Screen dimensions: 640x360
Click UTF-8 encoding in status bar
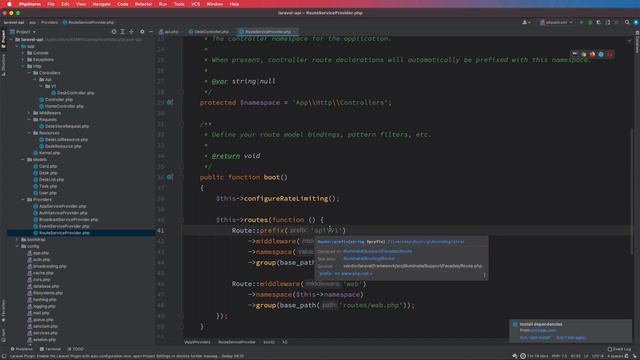[598, 356]
